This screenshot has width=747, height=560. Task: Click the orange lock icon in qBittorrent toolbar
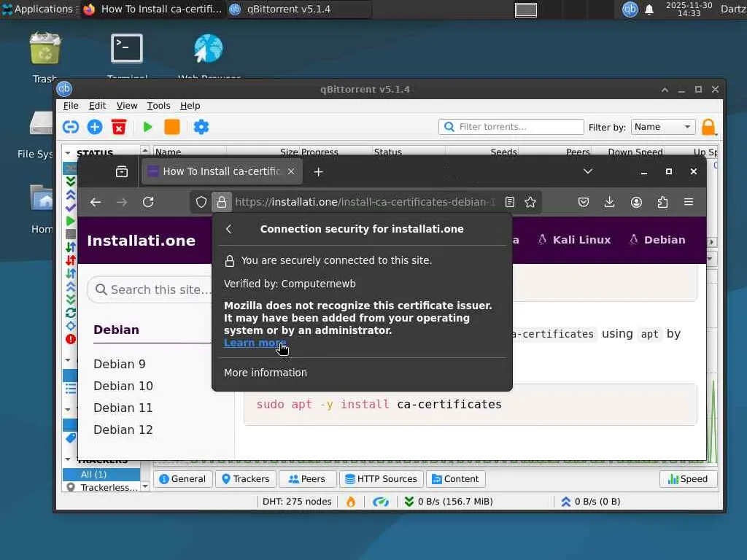[x=708, y=127]
